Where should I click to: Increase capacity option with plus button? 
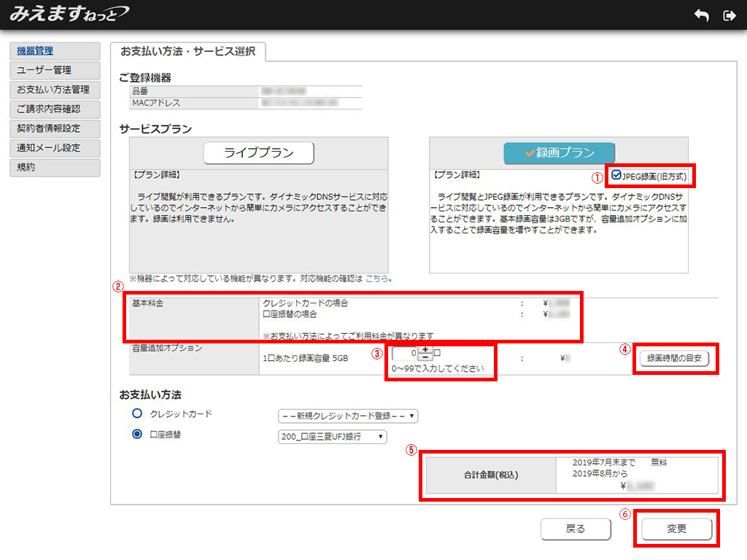425,350
